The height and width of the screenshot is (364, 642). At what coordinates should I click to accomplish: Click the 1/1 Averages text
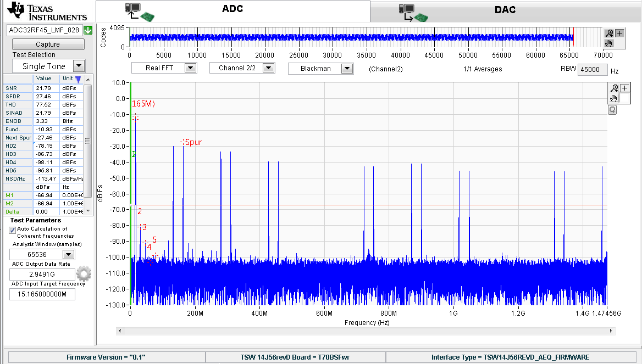point(483,69)
